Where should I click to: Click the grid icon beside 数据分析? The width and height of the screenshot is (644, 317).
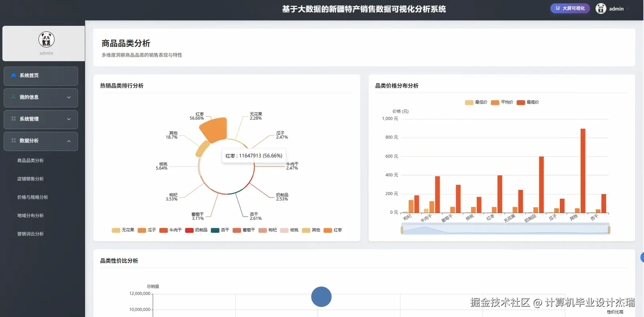14,141
